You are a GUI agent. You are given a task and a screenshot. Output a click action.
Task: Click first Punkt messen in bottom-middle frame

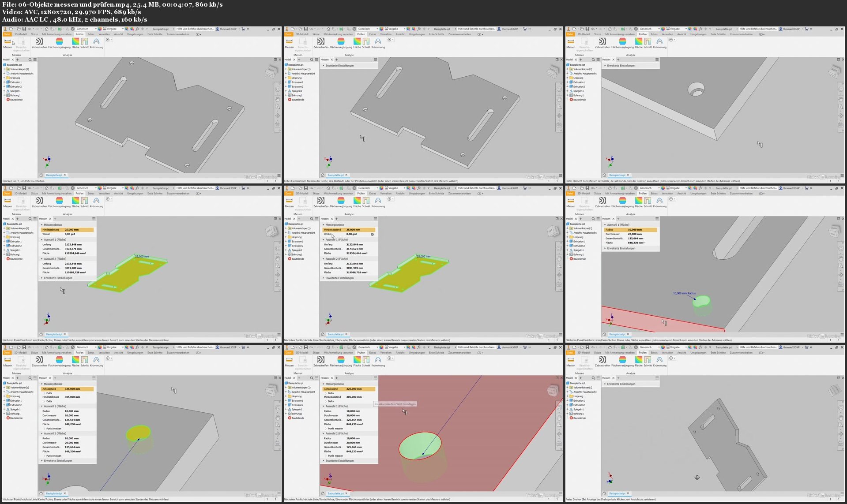(x=335, y=429)
